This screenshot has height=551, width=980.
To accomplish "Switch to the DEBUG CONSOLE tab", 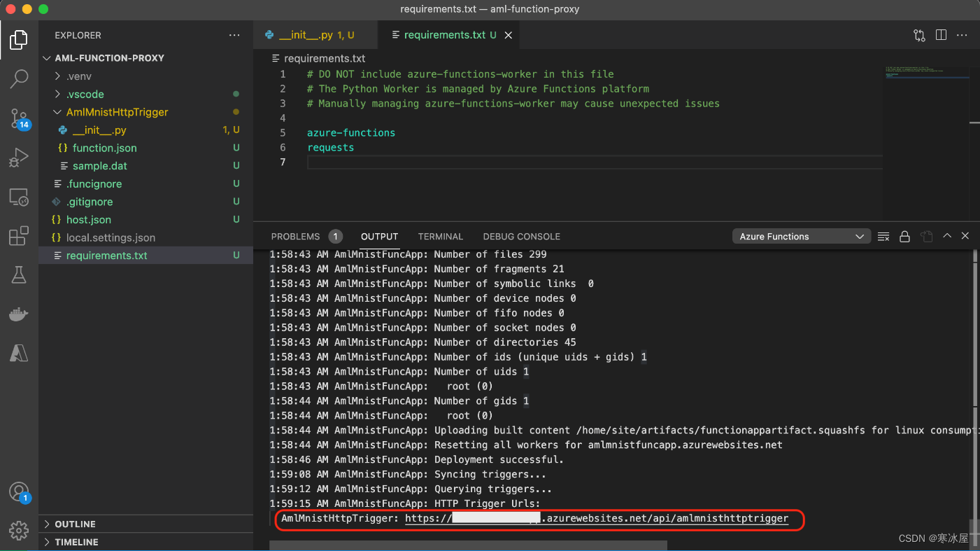I will click(522, 237).
